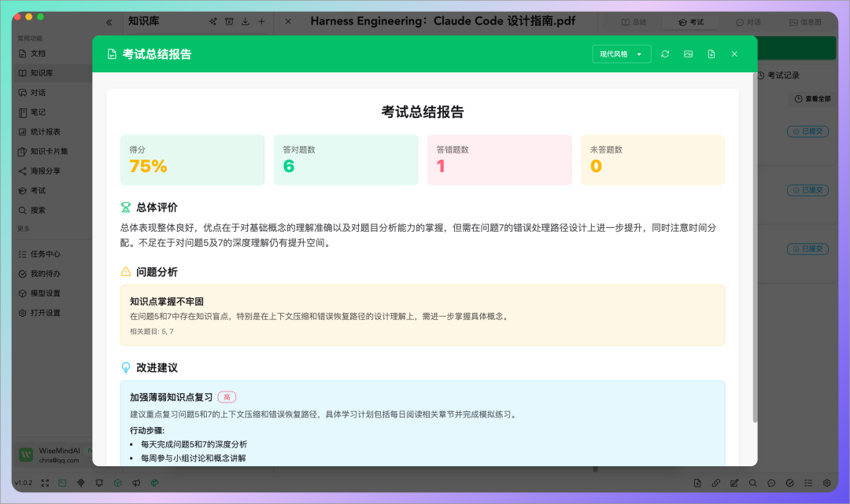Click the bell notification icon in status bar
Screen dimensions: 850x504
point(99,483)
